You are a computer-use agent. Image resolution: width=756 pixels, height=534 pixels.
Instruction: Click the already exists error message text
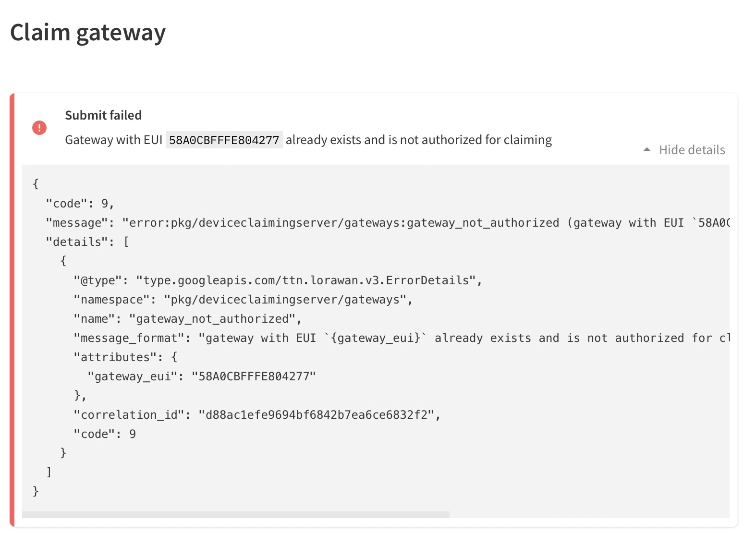click(419, 140)
